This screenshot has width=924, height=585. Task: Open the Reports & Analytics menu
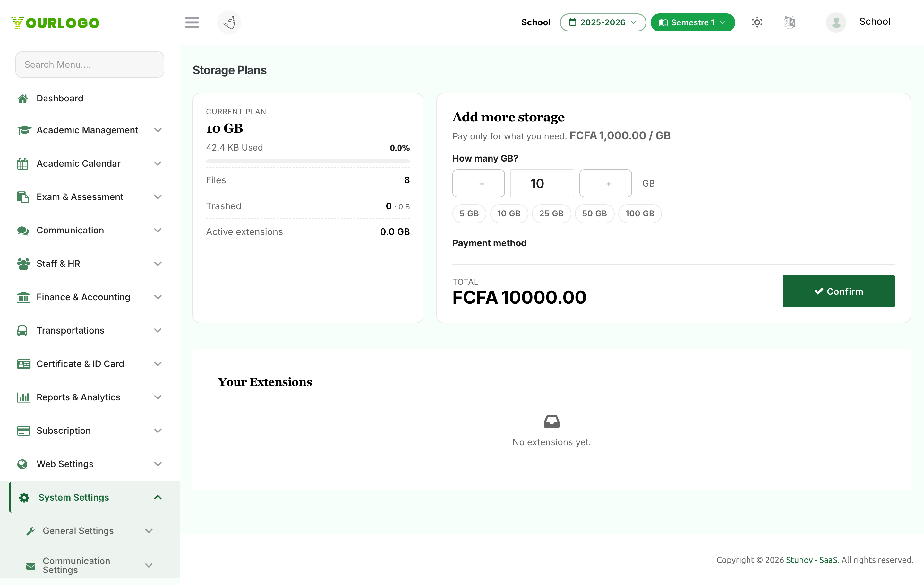click(90, 397)
